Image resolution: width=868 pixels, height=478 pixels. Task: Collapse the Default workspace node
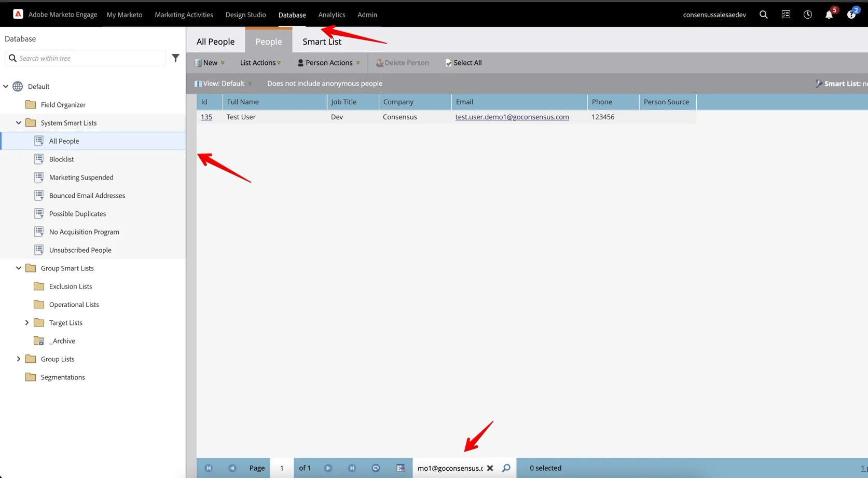click(6, 87)
